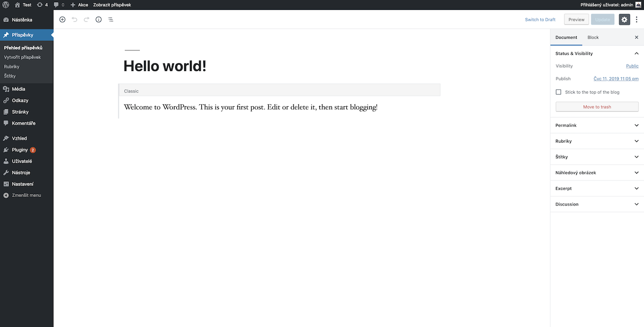Click the WordPress logo in the admin bar
The height and width of the screenshot is (327, 644).
pyautogui.click(x=6, y=5)
